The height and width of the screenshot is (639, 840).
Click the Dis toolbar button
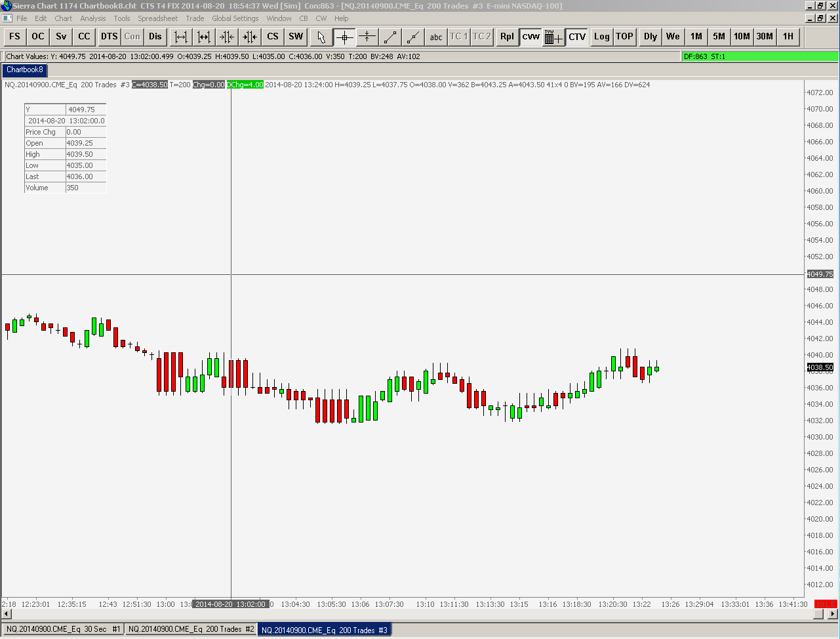[155, 37]
